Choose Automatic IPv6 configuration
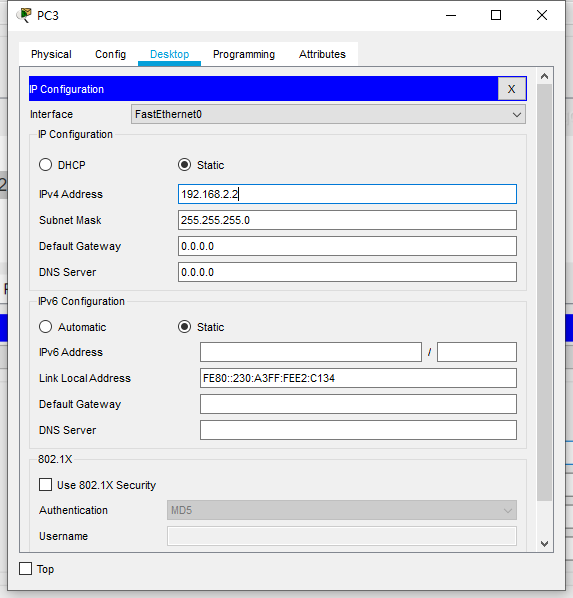Screen dimensions: 573x598 [45, 327]
